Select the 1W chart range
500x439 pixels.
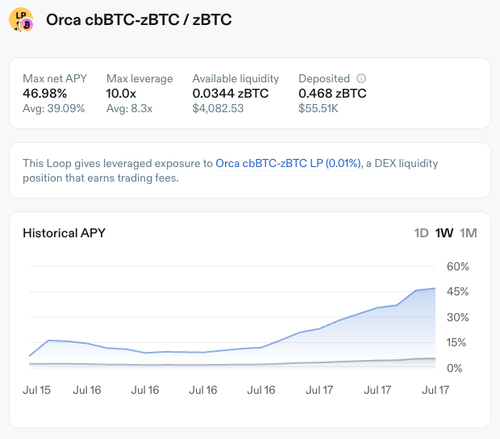[444, 233]
